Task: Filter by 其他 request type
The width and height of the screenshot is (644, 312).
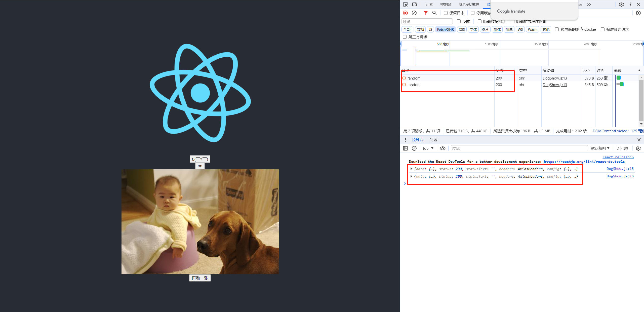Action: (x=546, y=29)
